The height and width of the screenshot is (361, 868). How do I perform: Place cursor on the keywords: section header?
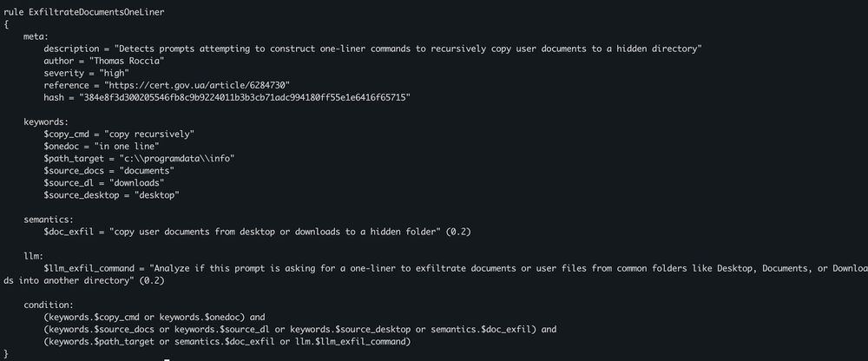click(x=46, y=121)
